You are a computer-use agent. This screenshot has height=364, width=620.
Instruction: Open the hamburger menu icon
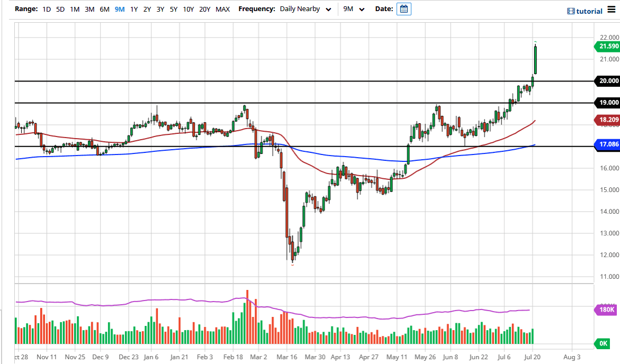(x=612, y=11)
